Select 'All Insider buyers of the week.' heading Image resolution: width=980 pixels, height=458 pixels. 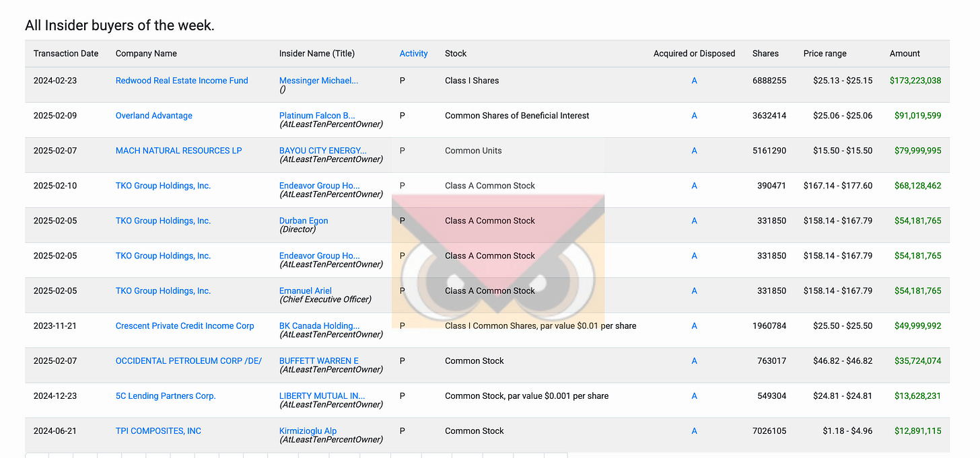pos(120,26)
